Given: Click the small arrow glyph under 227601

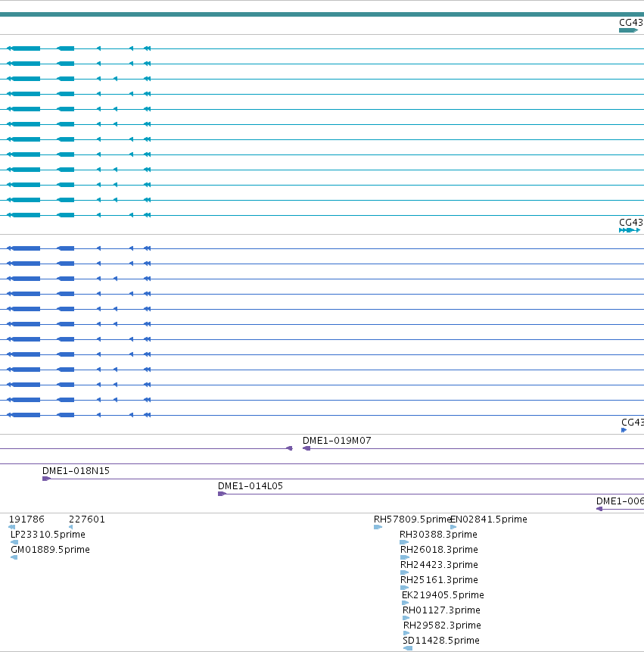Looking at the screenshot, I should (70, 527).
